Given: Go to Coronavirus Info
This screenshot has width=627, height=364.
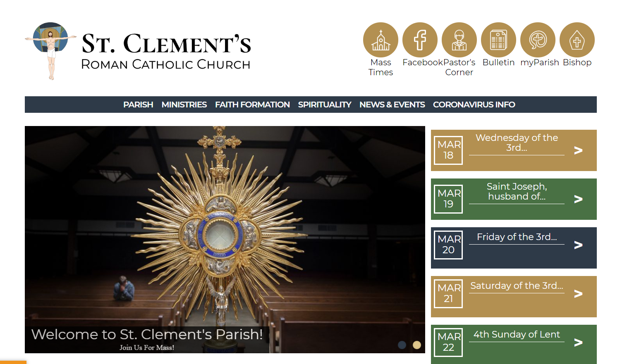Looking at the screenshot, I should tap(474, 105).
